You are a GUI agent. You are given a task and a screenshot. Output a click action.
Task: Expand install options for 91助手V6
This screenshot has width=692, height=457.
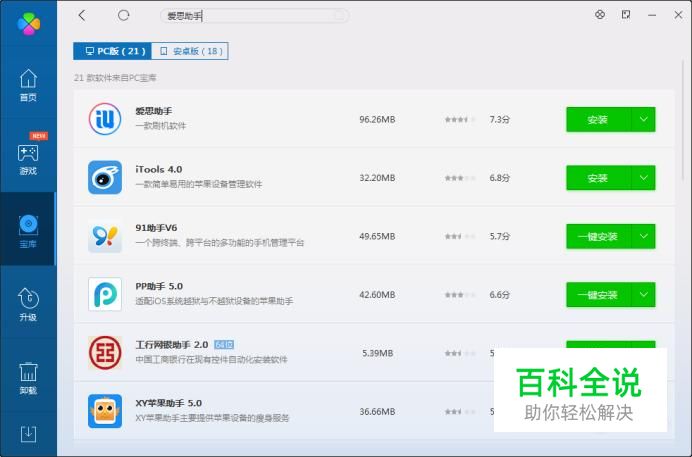(643, 236)
